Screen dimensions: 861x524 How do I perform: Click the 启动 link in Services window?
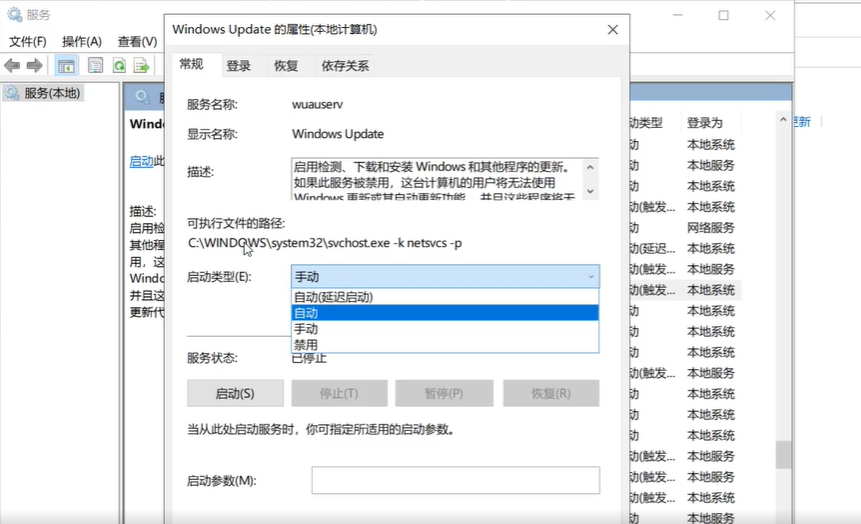point(141,161)
